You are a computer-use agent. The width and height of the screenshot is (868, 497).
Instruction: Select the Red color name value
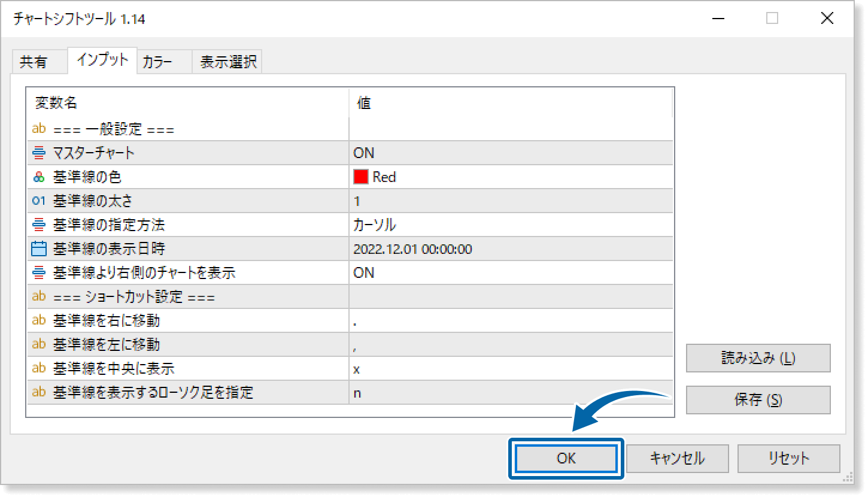point(384,177)
